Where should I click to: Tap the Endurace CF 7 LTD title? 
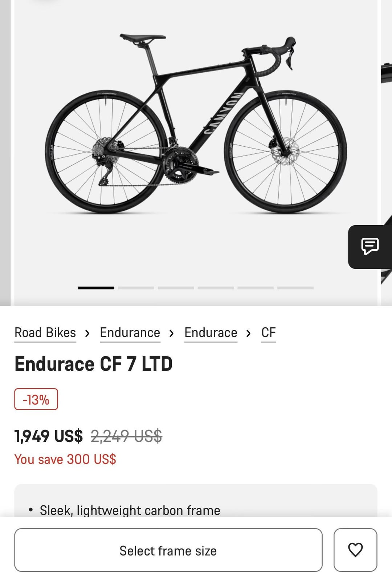[93, 364]
